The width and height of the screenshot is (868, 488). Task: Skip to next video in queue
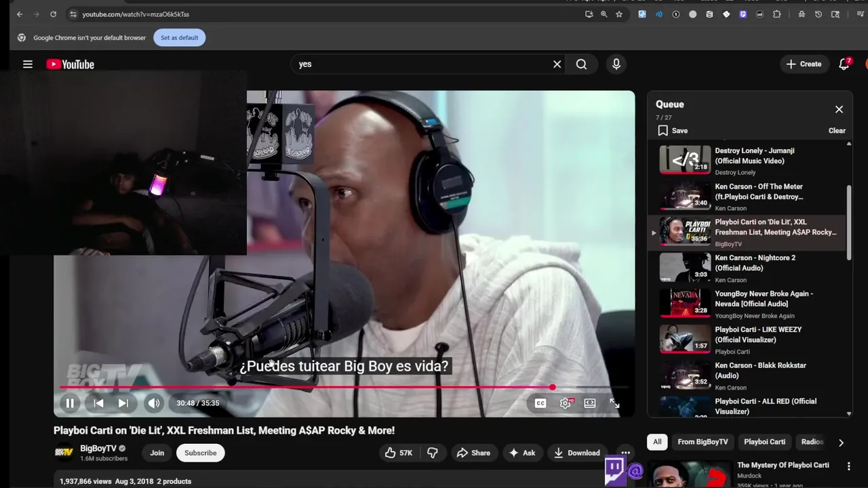point(123,403)
